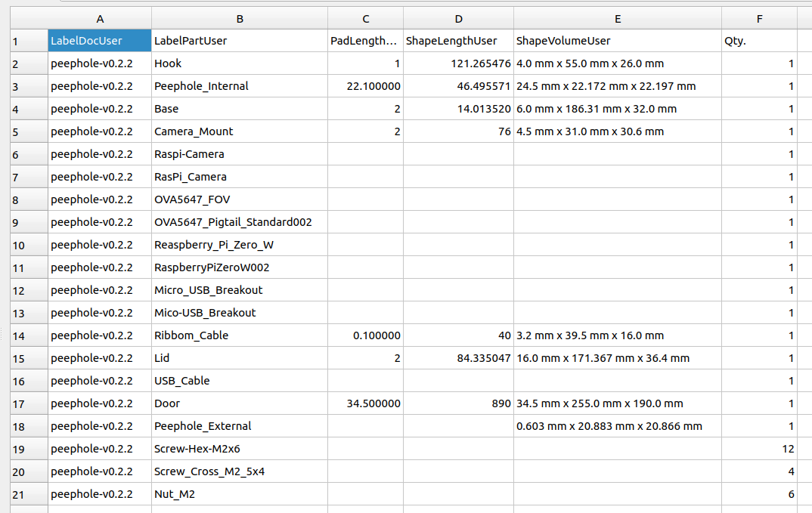Select column D header
The image size is (812, 513).
458,19
